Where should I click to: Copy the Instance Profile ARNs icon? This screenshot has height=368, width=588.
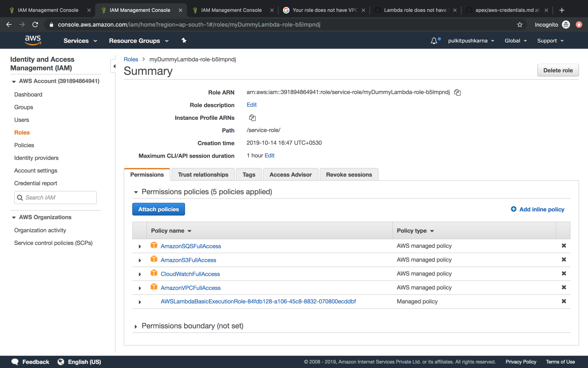click(x=252, y=118)
